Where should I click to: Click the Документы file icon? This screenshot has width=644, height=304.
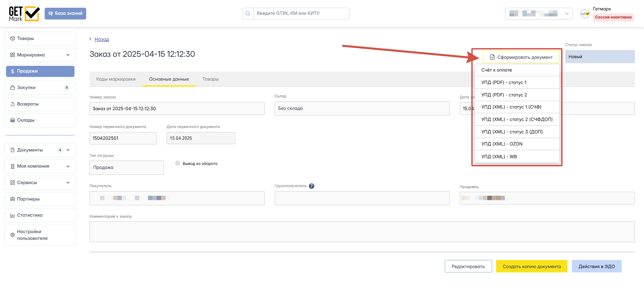tap(13, 150)
